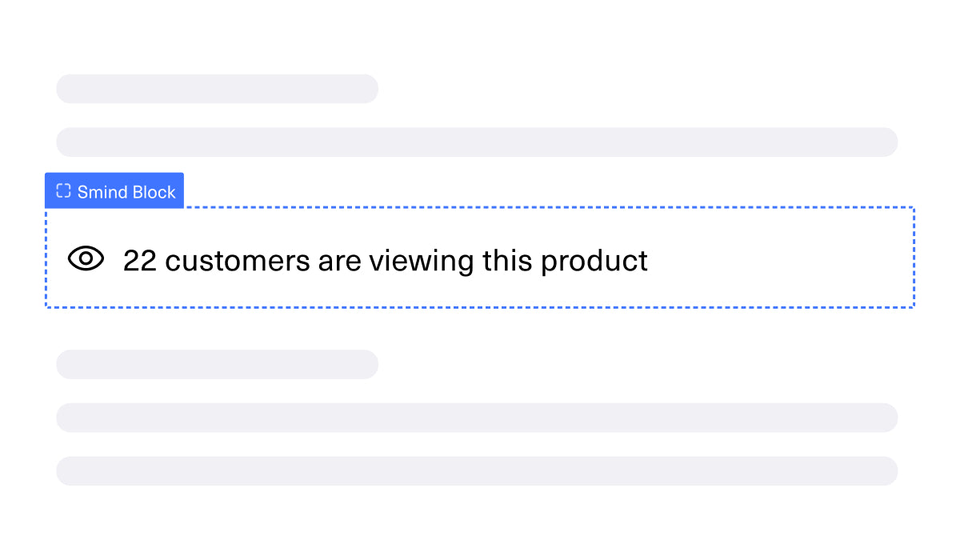Click the word "this" in the message
Viewport: 960px width, 560px height.
point(508,260)
